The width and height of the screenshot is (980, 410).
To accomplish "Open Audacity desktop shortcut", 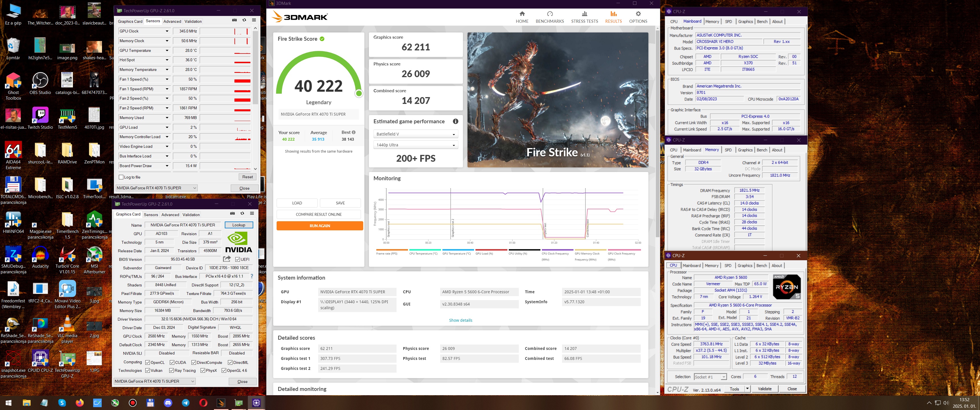I will 40,257.
